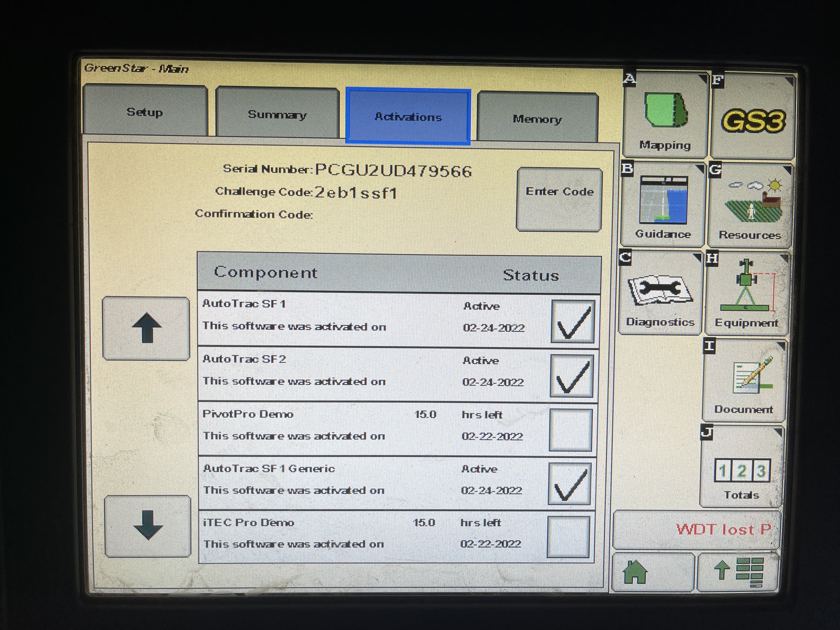Click the Enter Code button
Viewport: 840px width, 630px height.
coord(559,199)
